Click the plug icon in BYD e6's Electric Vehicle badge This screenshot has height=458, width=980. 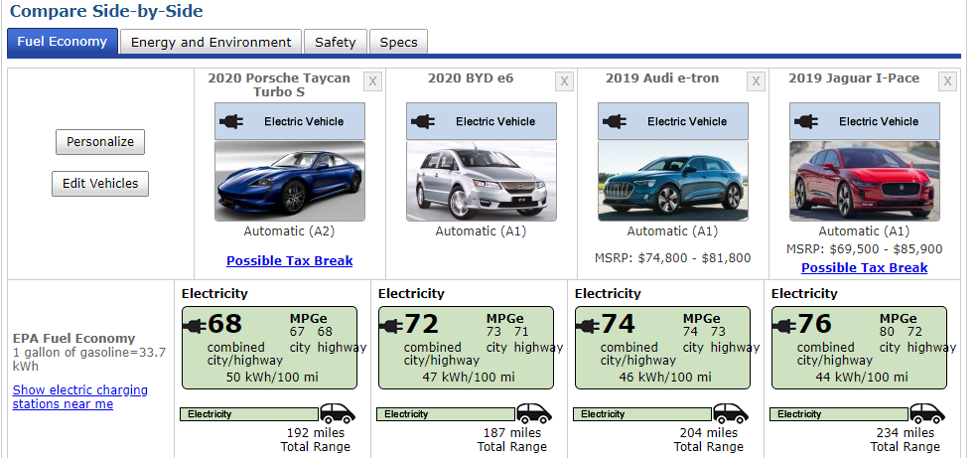coord(423,121)
